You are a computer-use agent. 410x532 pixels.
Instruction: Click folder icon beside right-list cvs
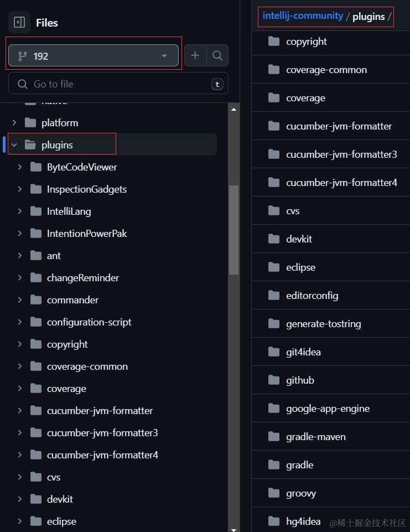tap(274, 211)
